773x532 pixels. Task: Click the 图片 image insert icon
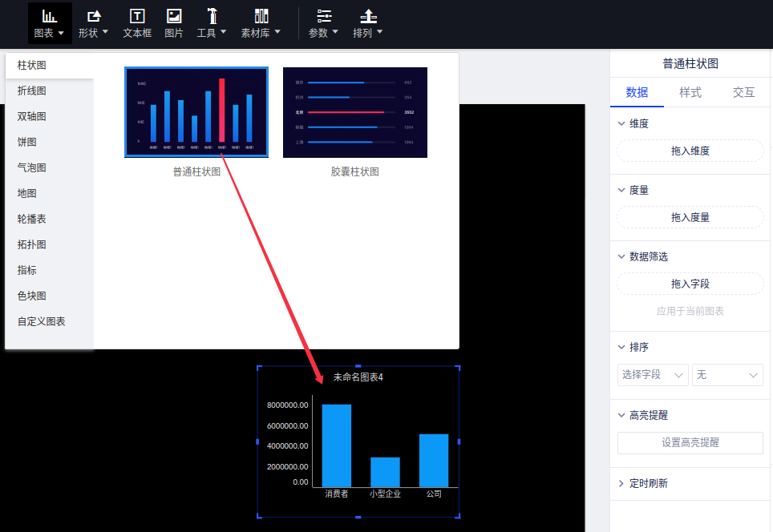tap(173, 16)
